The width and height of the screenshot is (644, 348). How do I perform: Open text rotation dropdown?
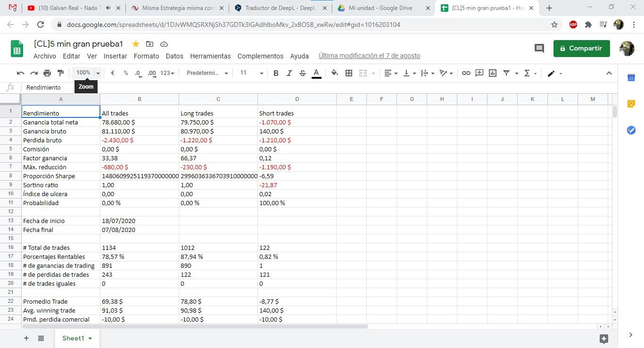coord(446,73)
